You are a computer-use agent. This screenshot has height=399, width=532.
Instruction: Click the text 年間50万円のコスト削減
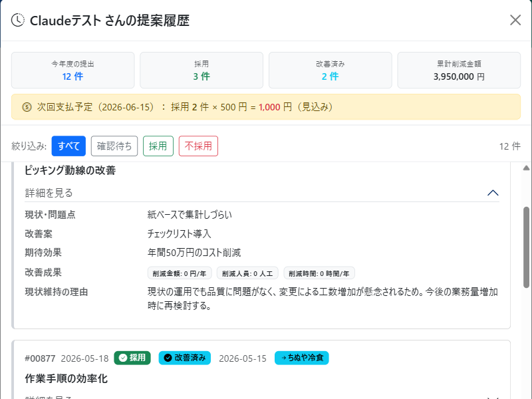(x=194, y=253)
